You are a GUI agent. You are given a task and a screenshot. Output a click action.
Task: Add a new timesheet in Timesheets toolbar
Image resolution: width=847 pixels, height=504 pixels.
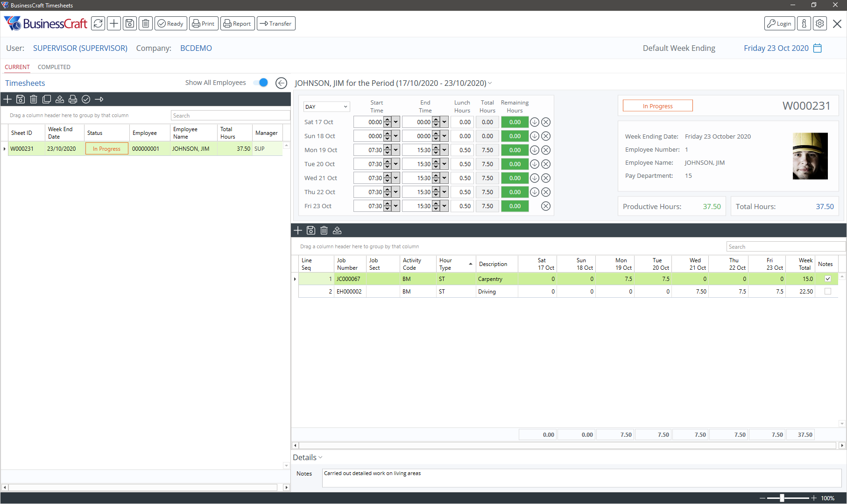[7, 99]
